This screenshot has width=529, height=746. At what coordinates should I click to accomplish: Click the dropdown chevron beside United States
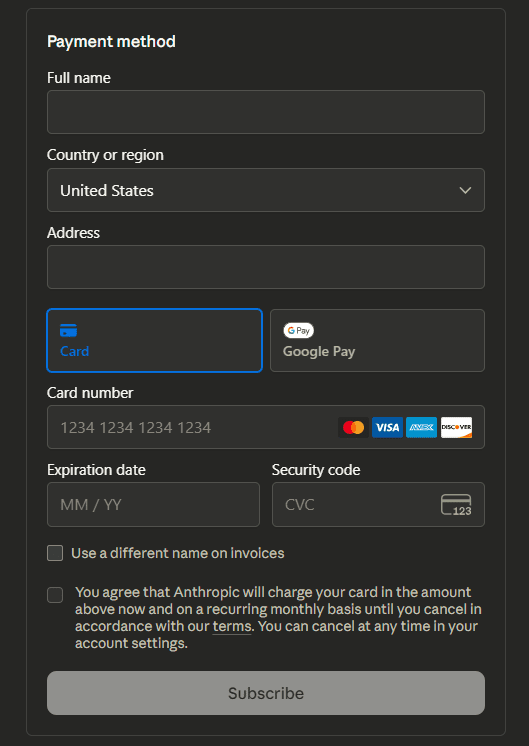tap(465, 190)
